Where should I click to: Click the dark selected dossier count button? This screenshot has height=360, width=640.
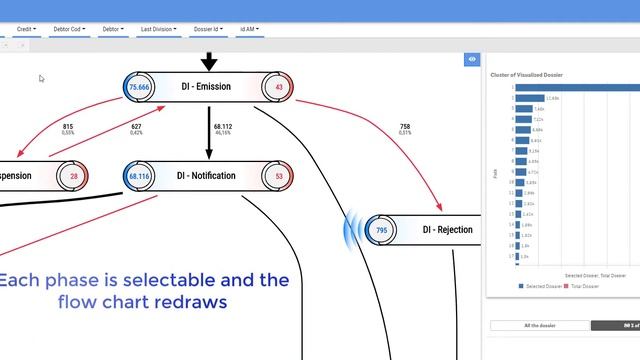click(615, 325)
